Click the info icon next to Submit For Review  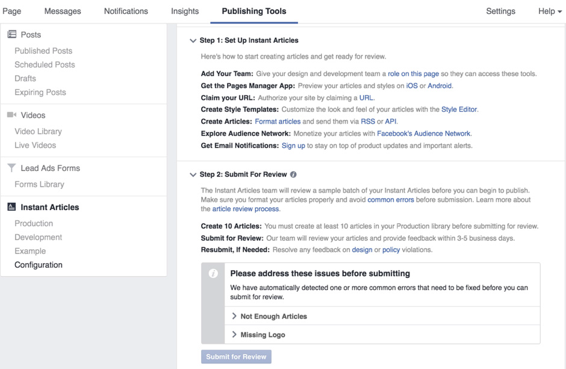click(x=293, y=174)
